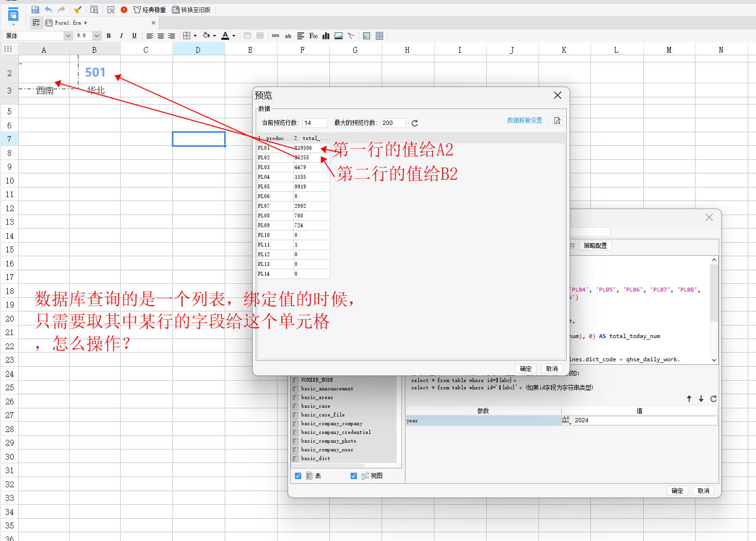This screenshot has height=541, width=756.
Task: Click the preview document icon beside 数据脱敏设置
Action: [557, 121]
